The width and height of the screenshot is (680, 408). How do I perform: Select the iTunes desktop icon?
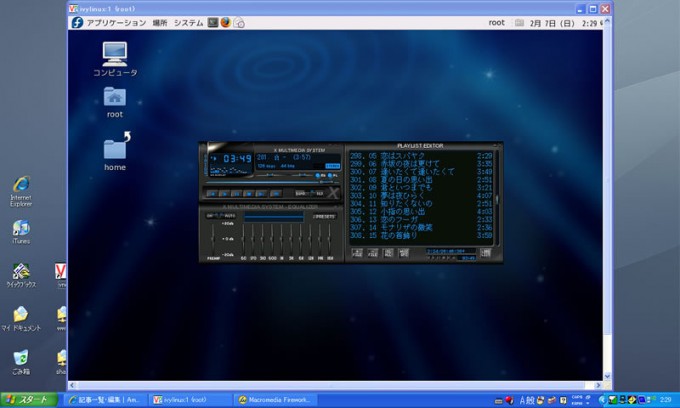point(21,232)
